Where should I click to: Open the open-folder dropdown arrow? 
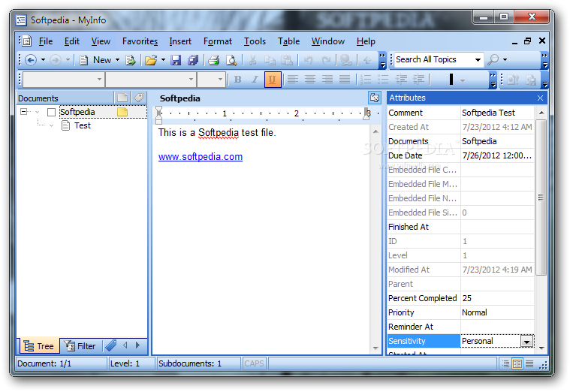(x=163, y=59)
